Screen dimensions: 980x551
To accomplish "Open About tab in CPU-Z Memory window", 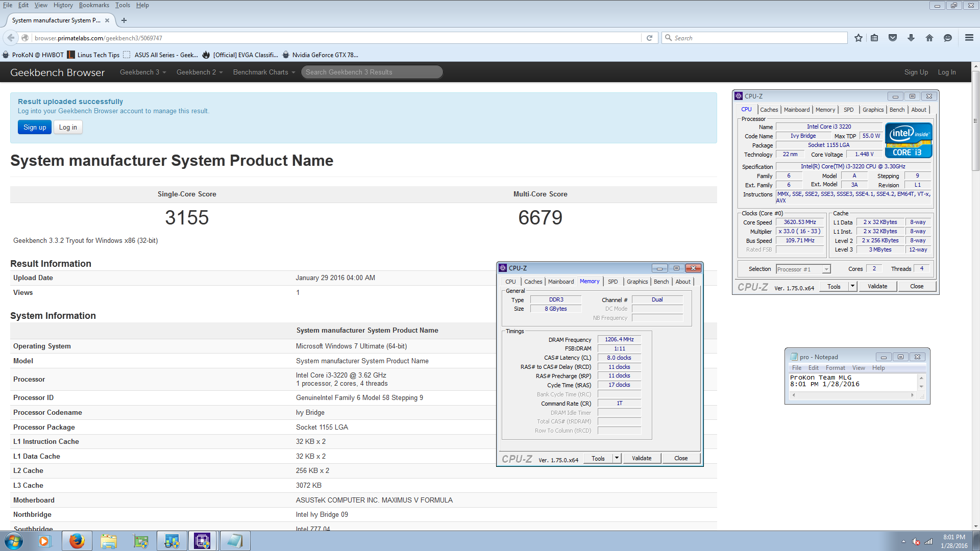I will tap(682, 282).
